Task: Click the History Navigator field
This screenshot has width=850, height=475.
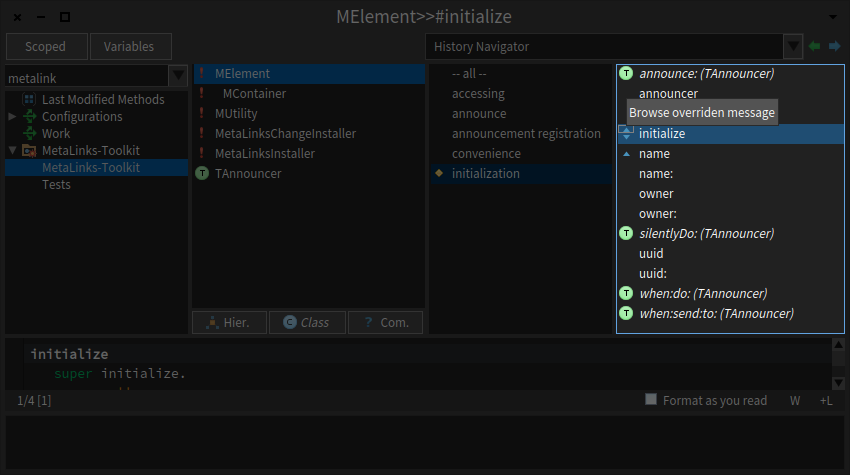Action: pos(604,47)
